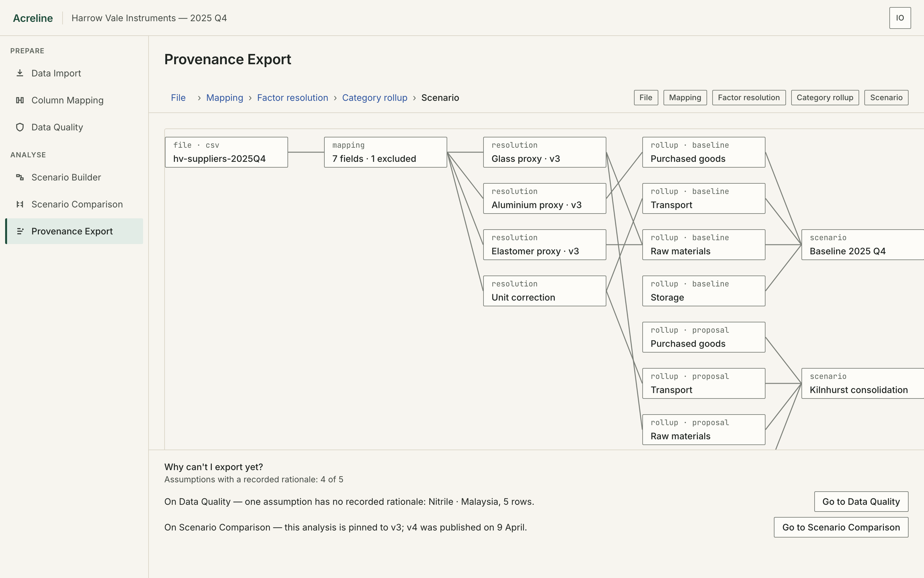Screen dimensions: 924x578
Task: Select the Kilnhurst consolidation scenario node
Action: point(862,383)
